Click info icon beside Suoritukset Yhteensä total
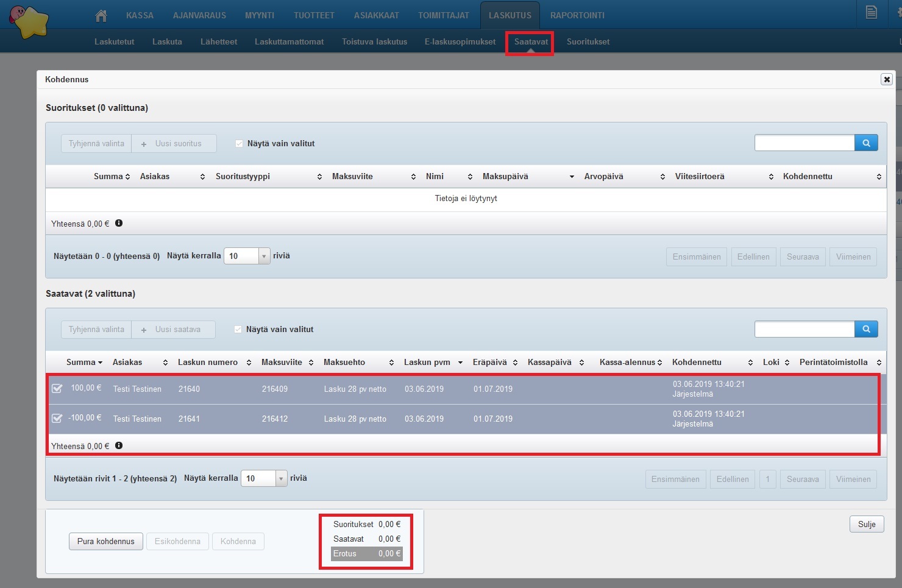The height and width of the screenshot is (588, 902). pos(119,224)
